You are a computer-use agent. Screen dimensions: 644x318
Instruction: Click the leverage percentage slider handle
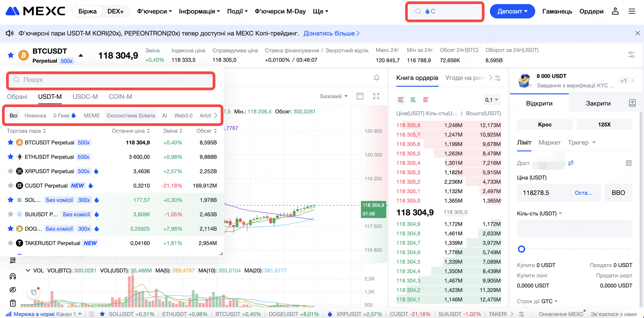[x=521, y=249]
